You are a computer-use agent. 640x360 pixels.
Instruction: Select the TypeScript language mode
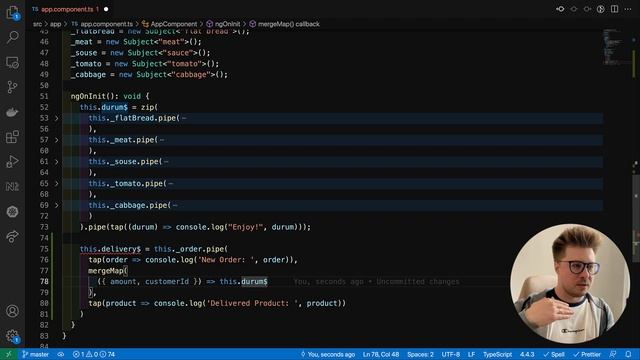pos(497,354)
